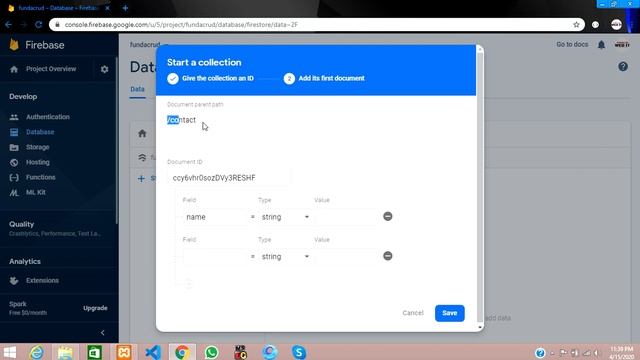Select the Data tab
The image size is (640, 360).
tap(138, 89)
